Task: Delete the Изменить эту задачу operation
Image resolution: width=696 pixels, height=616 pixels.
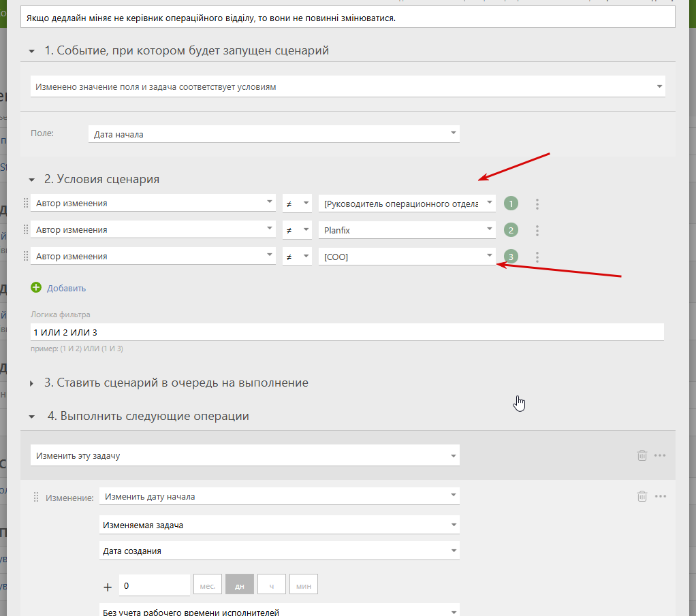Action: click(642, 455)
